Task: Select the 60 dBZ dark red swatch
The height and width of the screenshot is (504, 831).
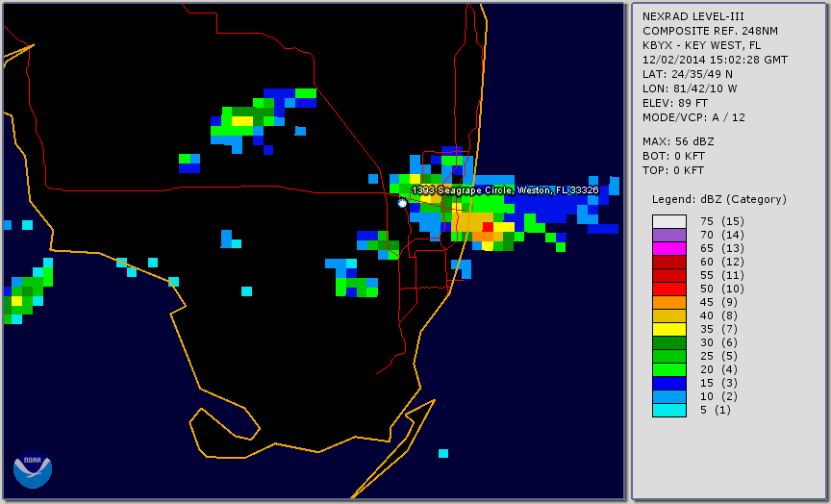Action: (668, 262)
